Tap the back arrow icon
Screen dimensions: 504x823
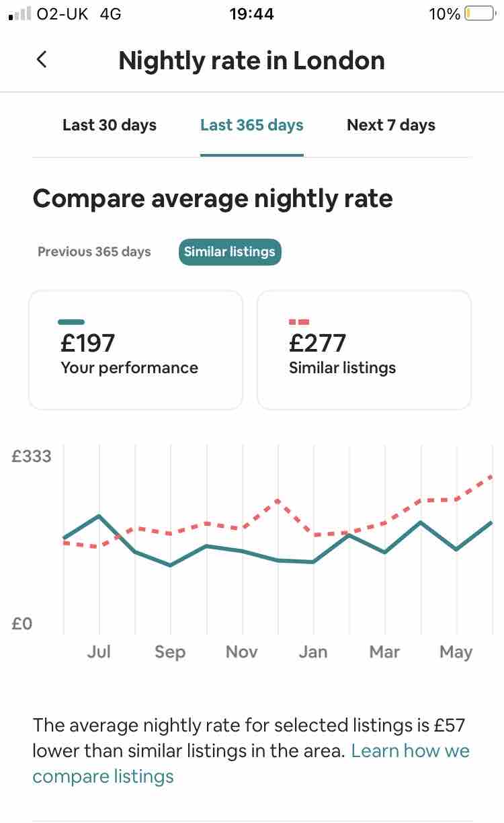tap(42, 60)
